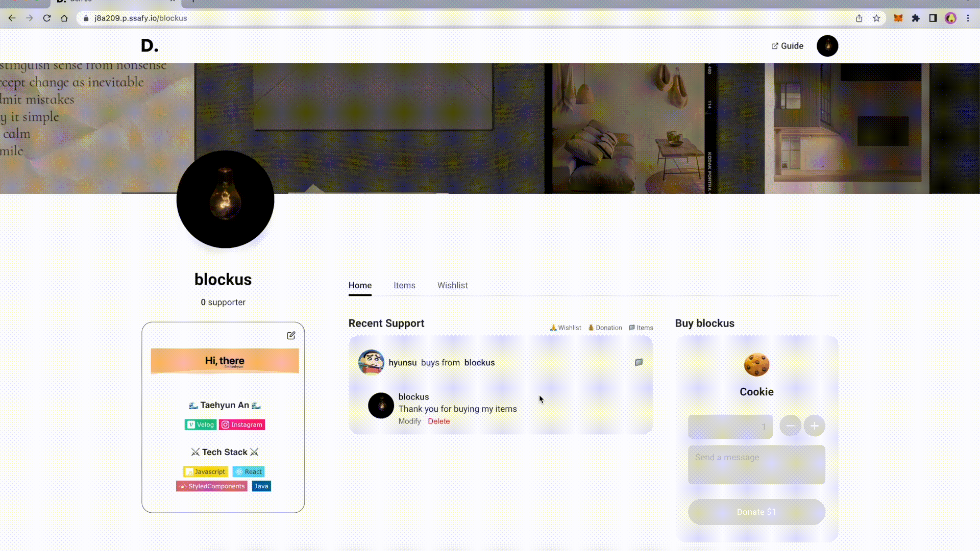
Task: Click the edit profile pencil icon
Action: click(291, 335)
